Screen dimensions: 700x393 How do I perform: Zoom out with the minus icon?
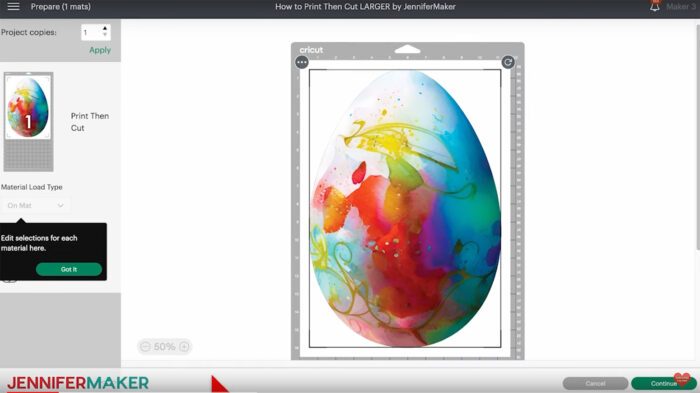(x=145, y=347)
